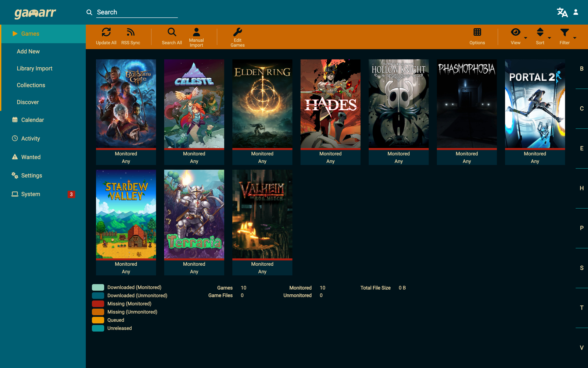Open the Elden Ring poster

point(262,104)
